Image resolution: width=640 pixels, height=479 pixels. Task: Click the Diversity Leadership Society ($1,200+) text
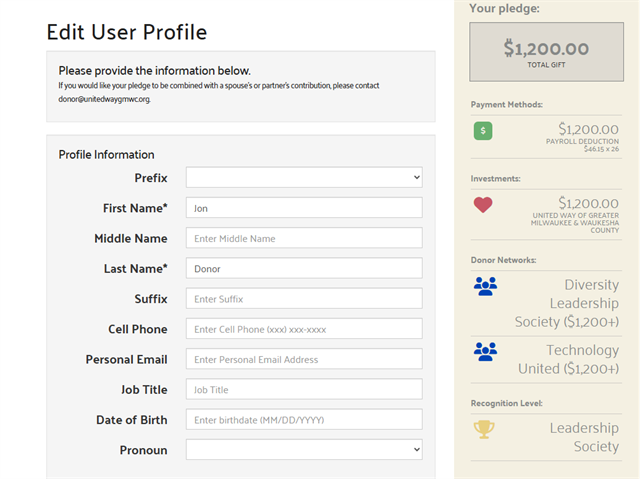pyautogui.click(x=567, y=303)
